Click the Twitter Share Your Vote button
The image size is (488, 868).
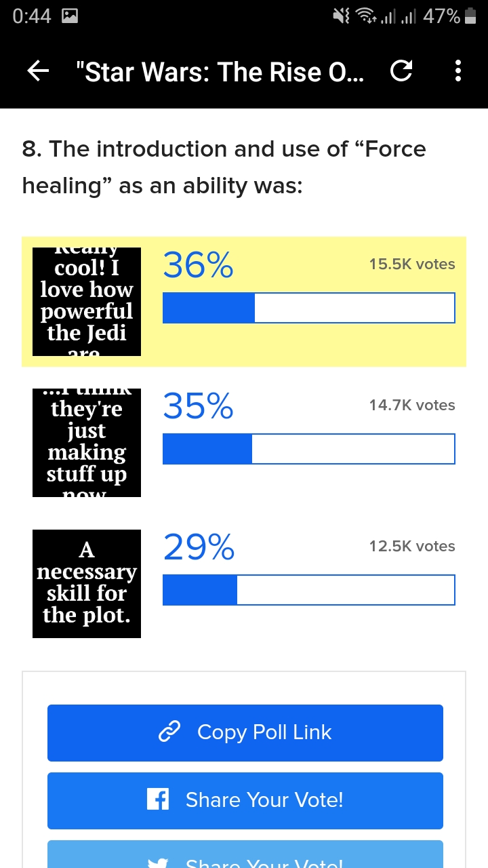pyautogui.click(x=245, y=854)
